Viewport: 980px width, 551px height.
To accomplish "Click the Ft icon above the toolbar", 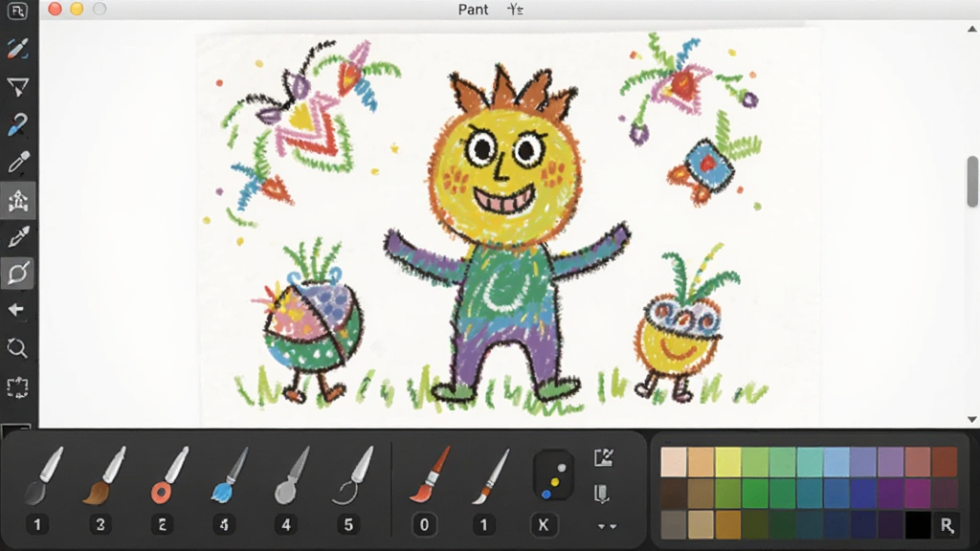I will coord(17,11).
